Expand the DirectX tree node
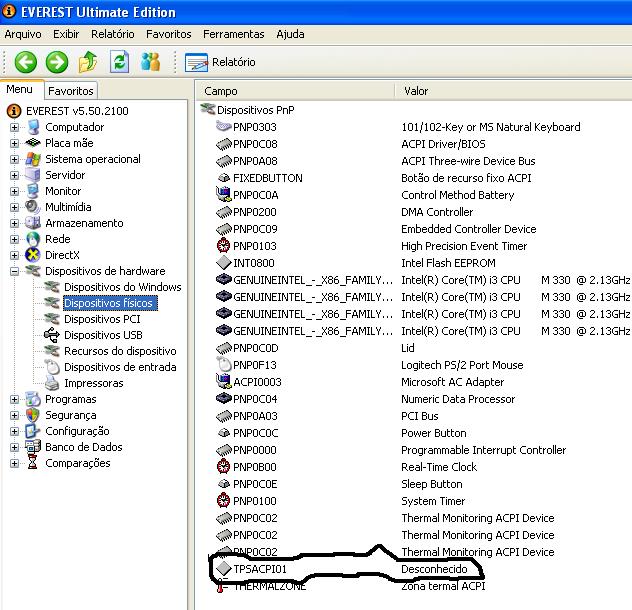 click(15, 255)
